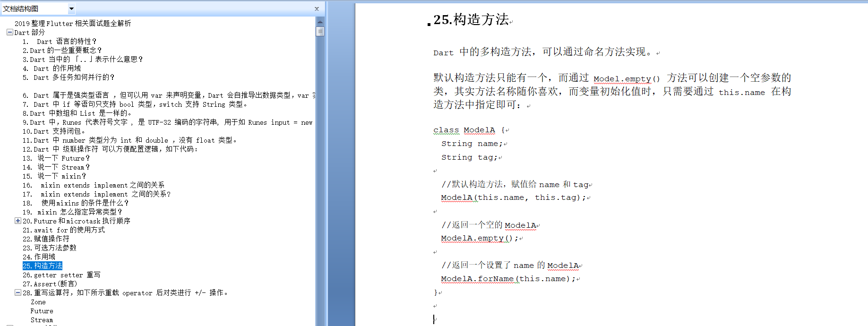Image resolution: width=868 pixels, height=326 pixels.
Task: Go to 8.Dart 中数组和 List 是一样的
Action: point(77,113)
